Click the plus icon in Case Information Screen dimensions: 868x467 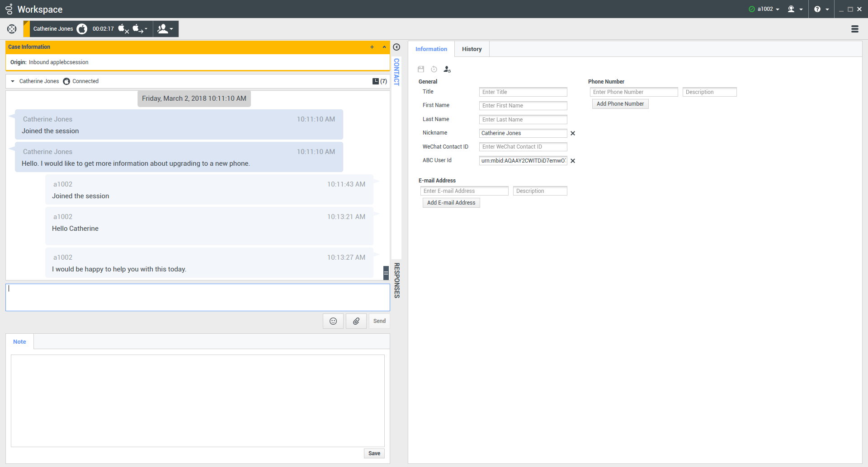[372, 47]
